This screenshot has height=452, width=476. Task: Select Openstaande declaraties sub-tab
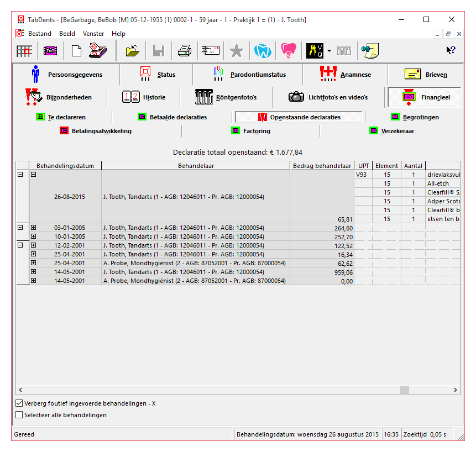(299, 117)
